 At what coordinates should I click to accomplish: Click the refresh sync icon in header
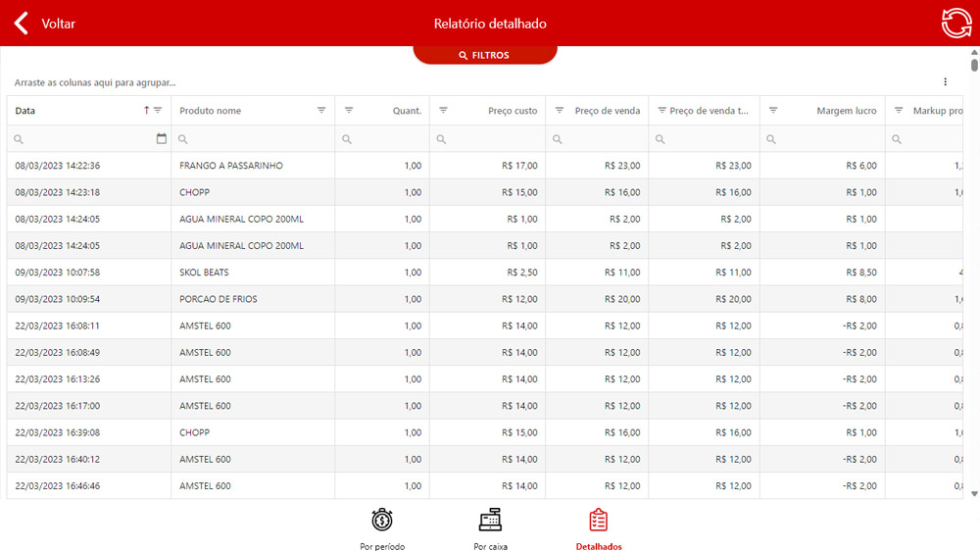[956, 24]
